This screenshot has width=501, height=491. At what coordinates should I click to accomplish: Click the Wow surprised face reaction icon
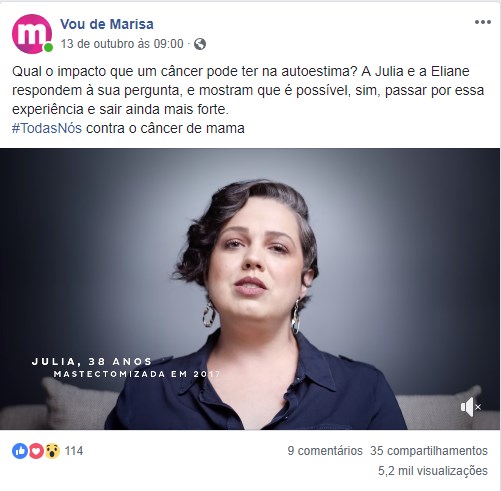52,451
